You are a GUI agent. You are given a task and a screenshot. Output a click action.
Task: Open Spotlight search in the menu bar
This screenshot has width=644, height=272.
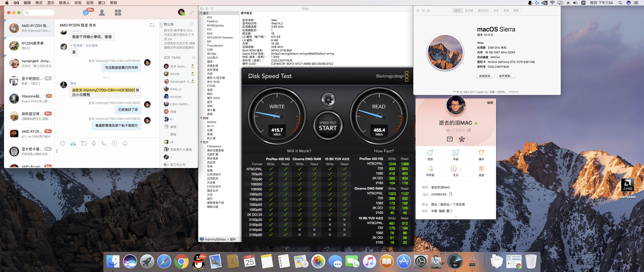tap(620, 3)
